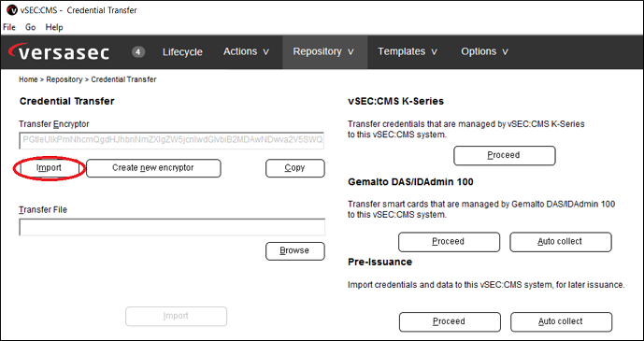Click the Browse button
This screenshot has height=341, width=644.
pos(294,250)
